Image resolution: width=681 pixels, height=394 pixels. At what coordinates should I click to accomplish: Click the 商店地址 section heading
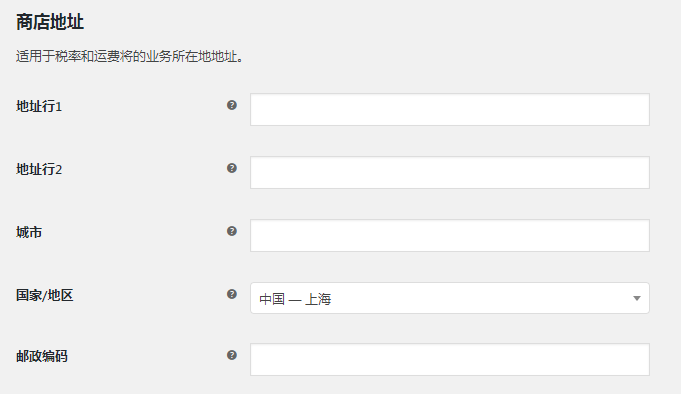point(50,22)
